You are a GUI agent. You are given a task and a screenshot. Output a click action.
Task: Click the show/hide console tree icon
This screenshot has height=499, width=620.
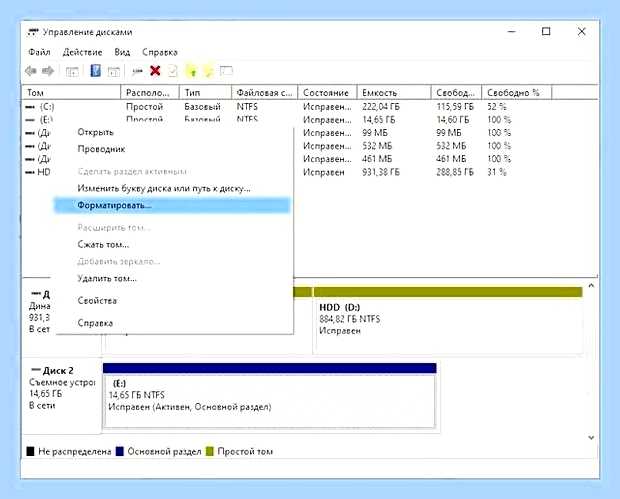72,72
